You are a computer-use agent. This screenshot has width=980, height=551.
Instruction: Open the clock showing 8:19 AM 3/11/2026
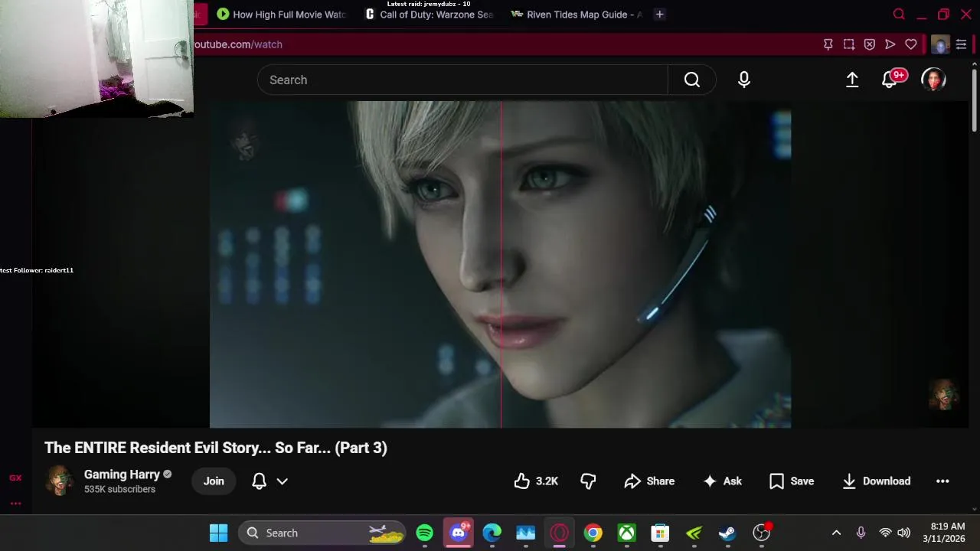click(943, 533)
